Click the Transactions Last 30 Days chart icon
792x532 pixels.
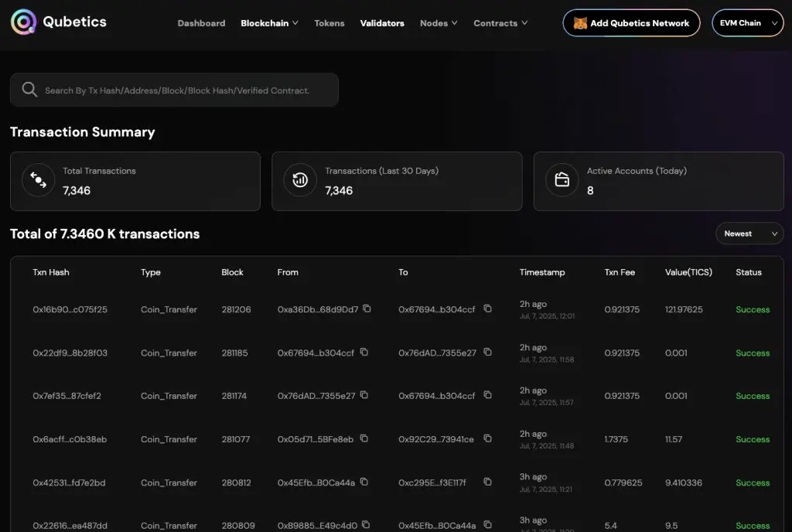click(x=300, y=180)
